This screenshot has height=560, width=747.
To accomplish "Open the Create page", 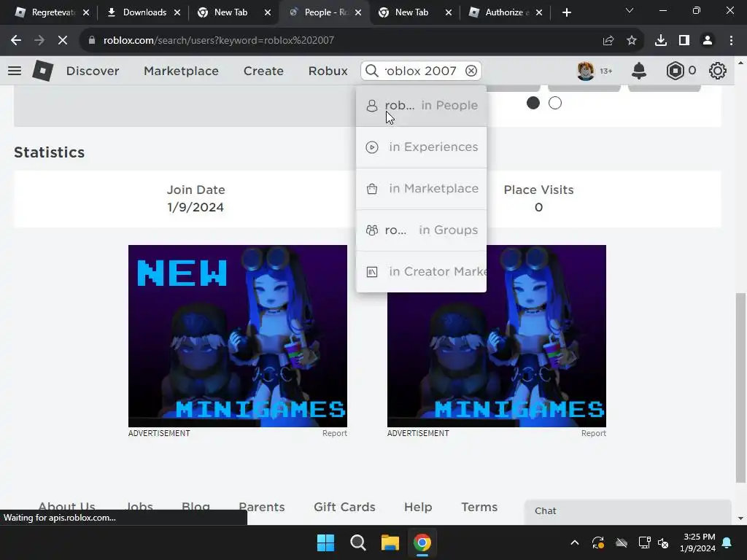I will (263, 71).
